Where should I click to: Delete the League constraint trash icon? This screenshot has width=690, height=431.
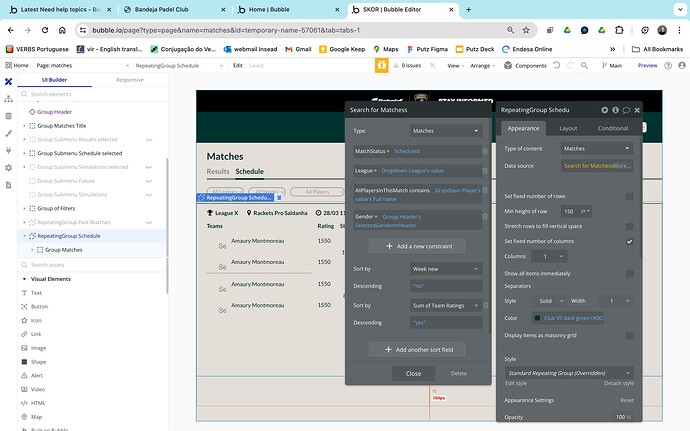pos(485,171)
